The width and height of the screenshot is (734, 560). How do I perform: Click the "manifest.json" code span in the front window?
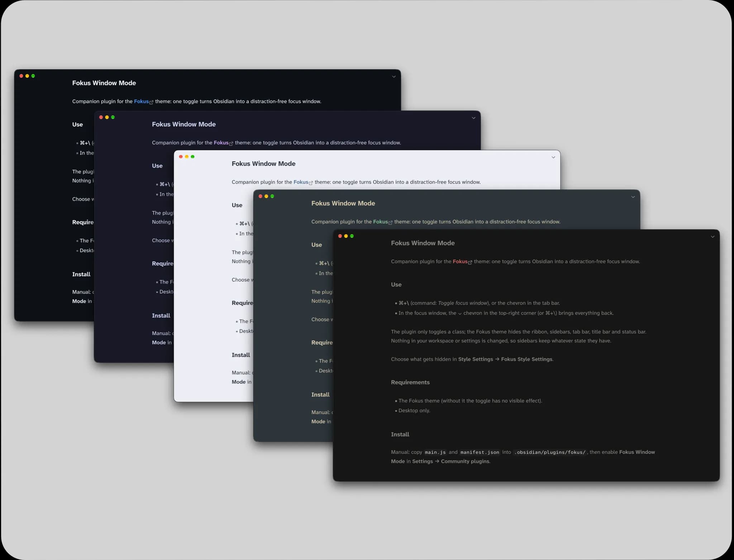coord(480,452)
